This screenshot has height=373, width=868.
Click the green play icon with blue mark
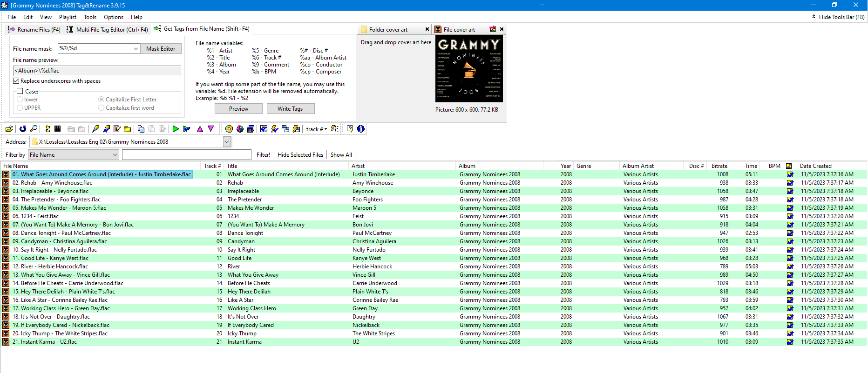coord(187,129)
